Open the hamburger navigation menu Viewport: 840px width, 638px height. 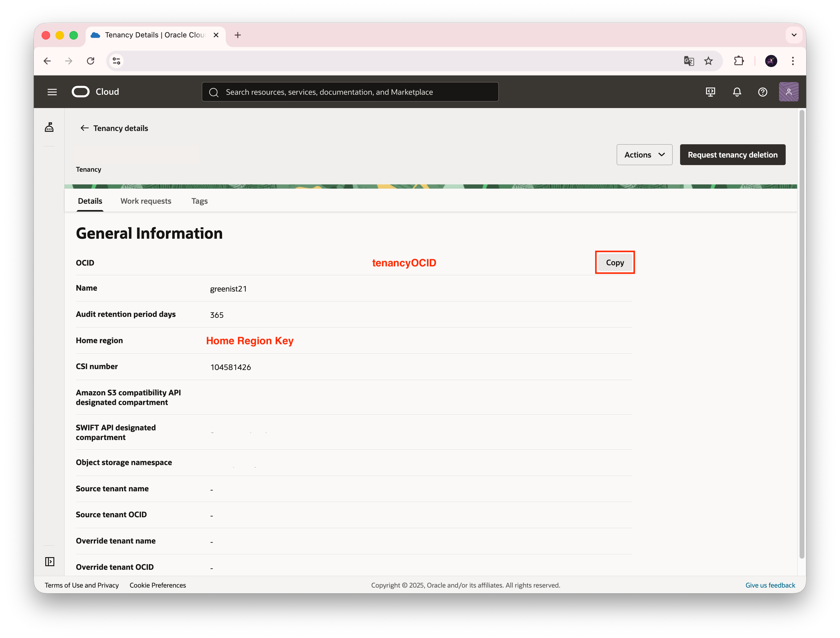click(x=52, y=92)
